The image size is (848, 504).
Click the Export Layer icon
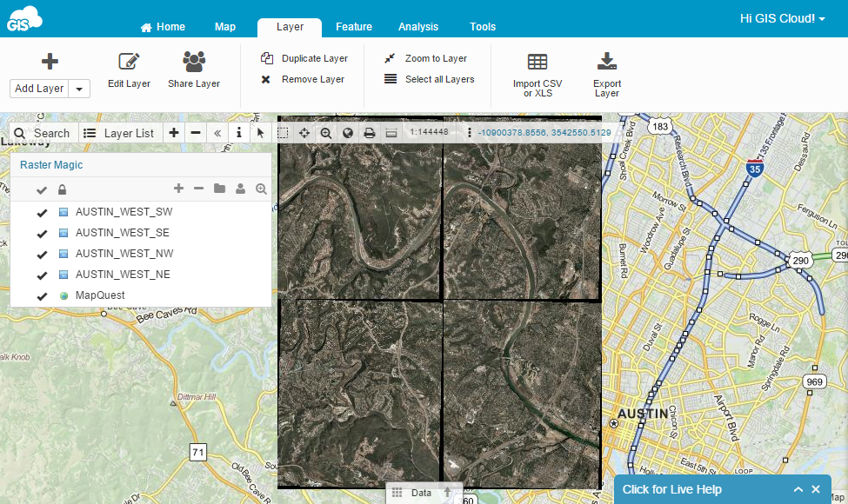click(x=607, y=62)
